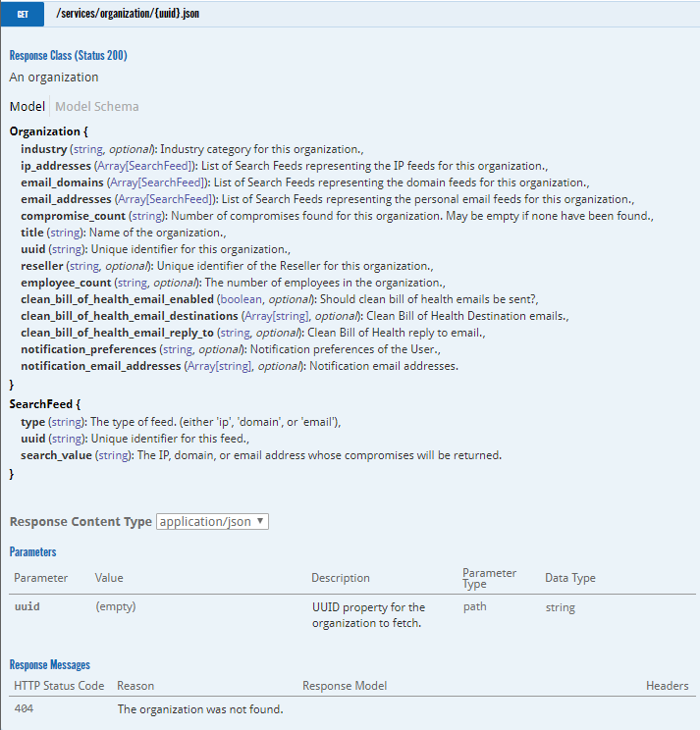The image size is (700, 730).
Task: Click the search_value property in SearchFeed
Action: pyautogui.click(x=57, y=455)
